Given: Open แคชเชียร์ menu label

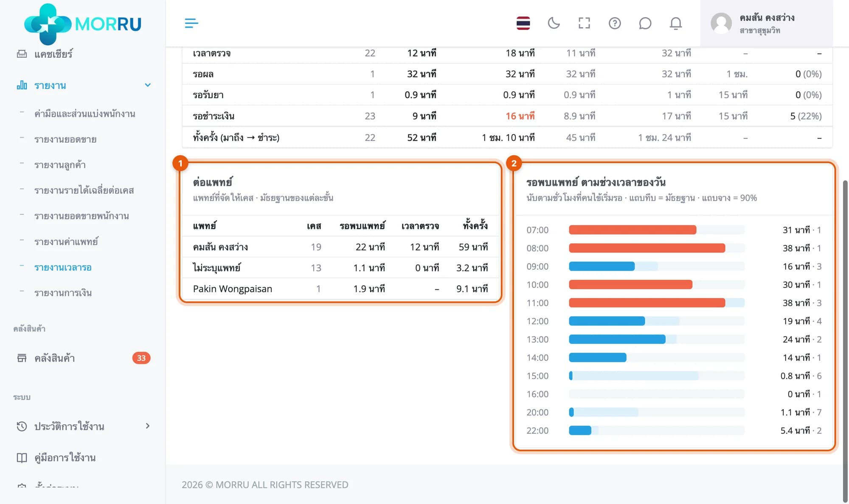Looking at the screenshot, I should click(53, 54).
